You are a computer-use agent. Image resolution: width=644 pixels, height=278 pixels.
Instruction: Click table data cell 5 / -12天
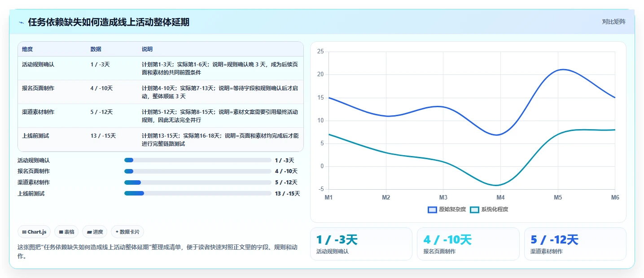101,112
